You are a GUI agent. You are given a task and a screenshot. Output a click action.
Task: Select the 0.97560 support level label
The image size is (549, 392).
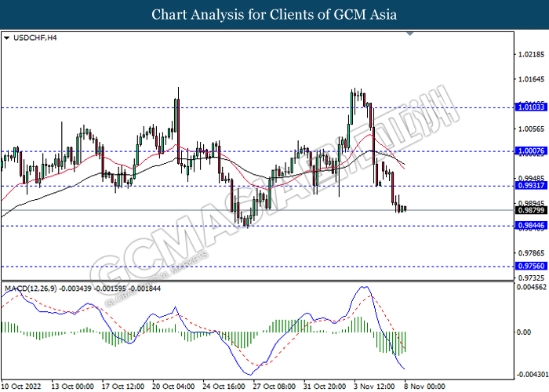[x=531, y=266]
